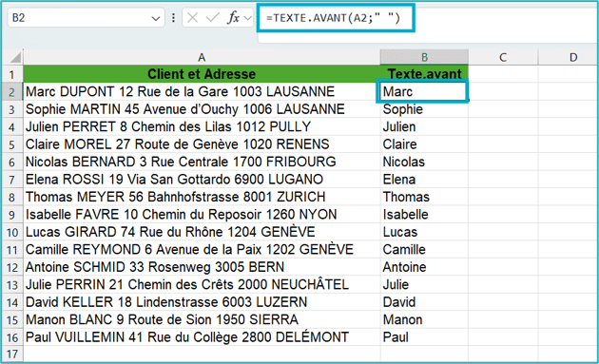Click cell containing 'Manon' in column B
The image size is (599, 364).
coord(424,320)
